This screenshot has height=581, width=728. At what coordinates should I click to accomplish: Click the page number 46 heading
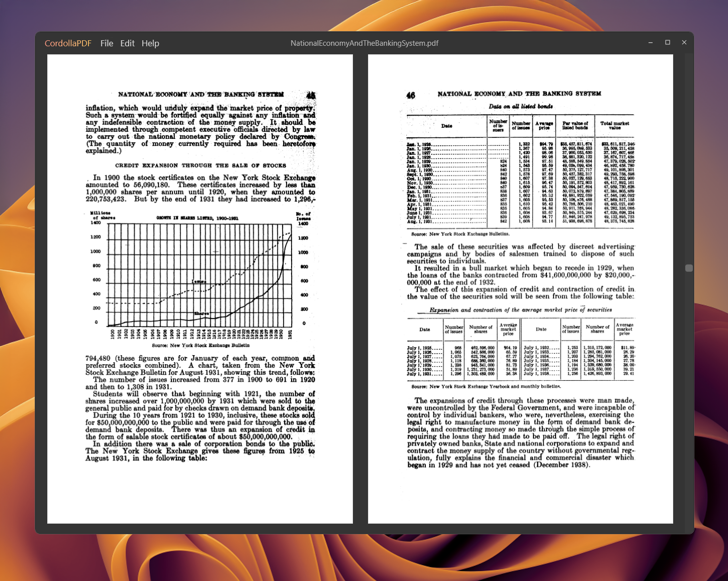[410, 94]
